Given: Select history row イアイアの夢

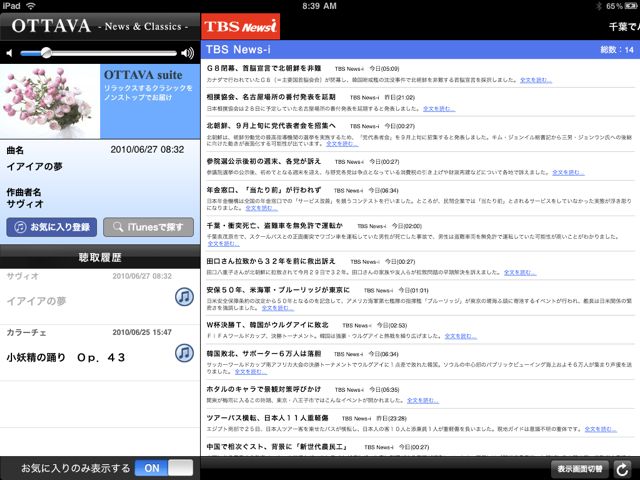Looking at the screenshot, I should 100,297.
